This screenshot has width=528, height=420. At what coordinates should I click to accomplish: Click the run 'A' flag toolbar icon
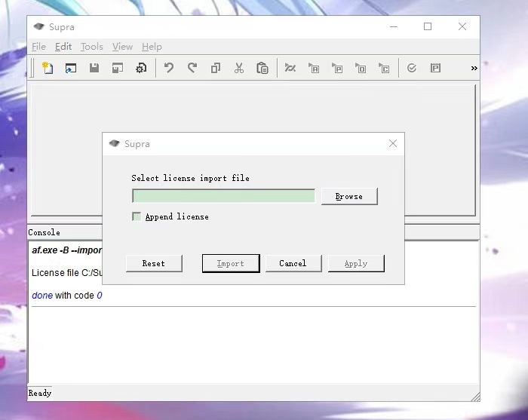314,68
